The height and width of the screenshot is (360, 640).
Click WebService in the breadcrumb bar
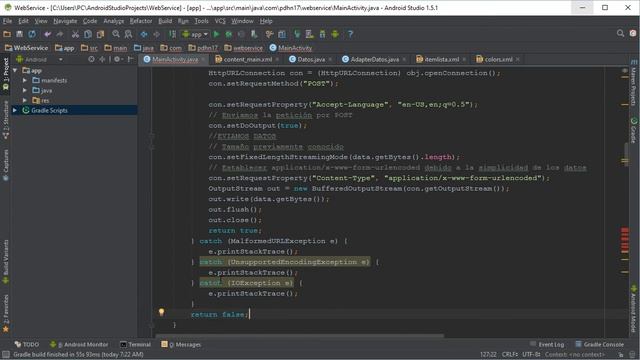(27, 48)
